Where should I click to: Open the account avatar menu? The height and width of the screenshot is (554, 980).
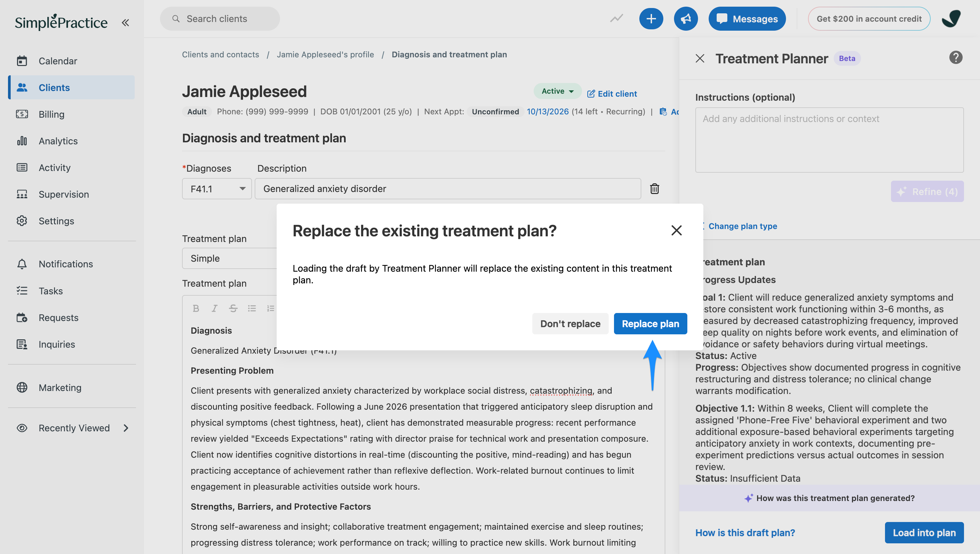click(951, 19)
